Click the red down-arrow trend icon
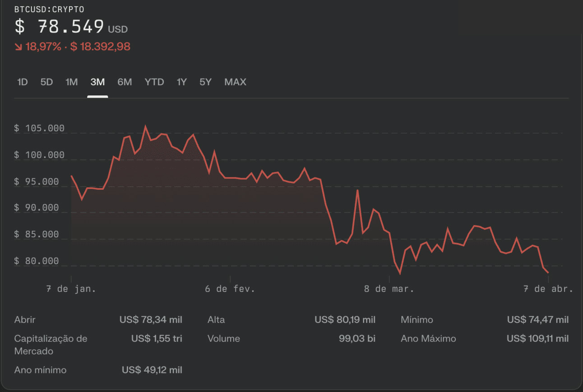Image resolution: width=583 pixels, height=392 pixels. [x=18, y=46]
